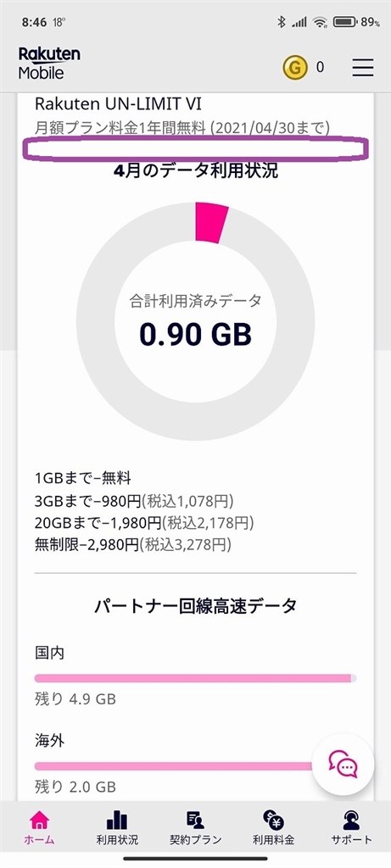Image resolution: width=391 pixels, height=868 pixels.
Task: Tap the Wi-Fi status icon
Action: point(320,22)
